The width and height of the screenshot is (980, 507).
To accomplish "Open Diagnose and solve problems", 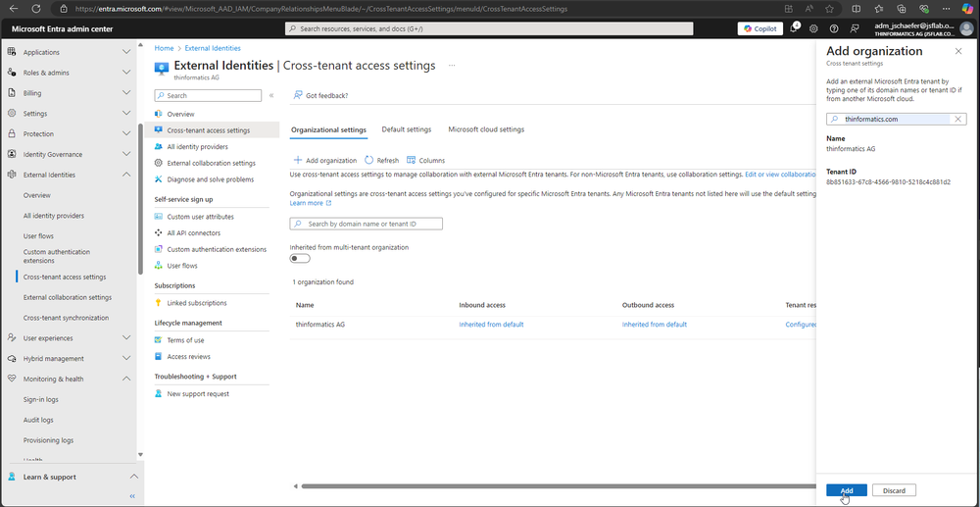I will tap(212, 179).
